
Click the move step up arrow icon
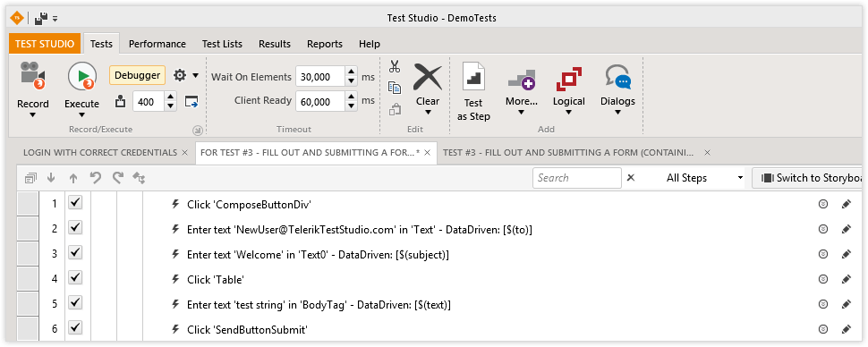(73, 178)
